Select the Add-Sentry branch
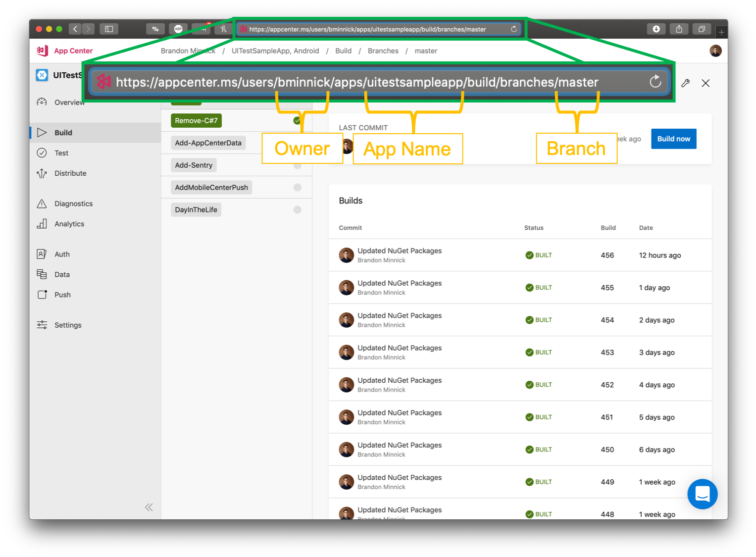 [x=194, y=165]
